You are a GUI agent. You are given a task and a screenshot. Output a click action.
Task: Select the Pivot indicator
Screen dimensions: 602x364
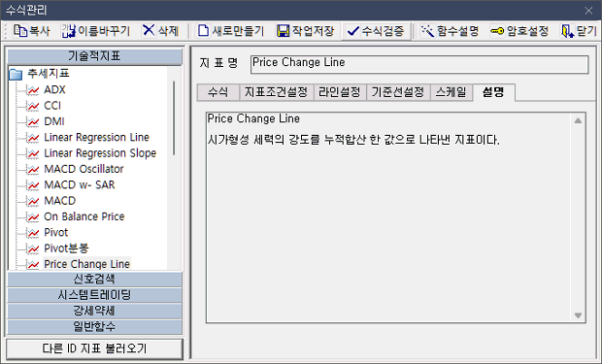pyautogui.click(x=56, y=233)
